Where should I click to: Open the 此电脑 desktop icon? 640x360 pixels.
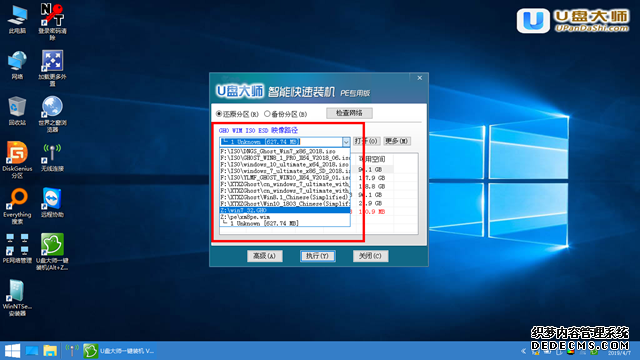17,19
